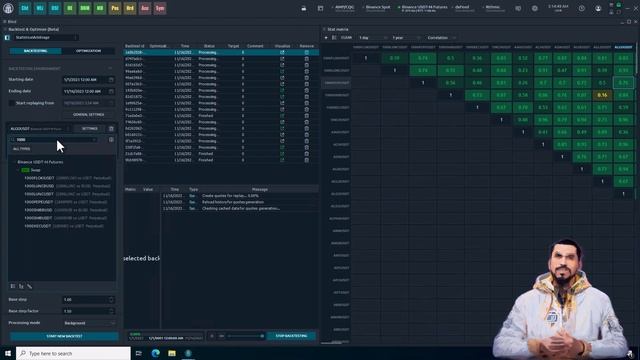Open the Quantower main logo menu
This screenshot has width=640, height=360.
[x=8, y=8]
